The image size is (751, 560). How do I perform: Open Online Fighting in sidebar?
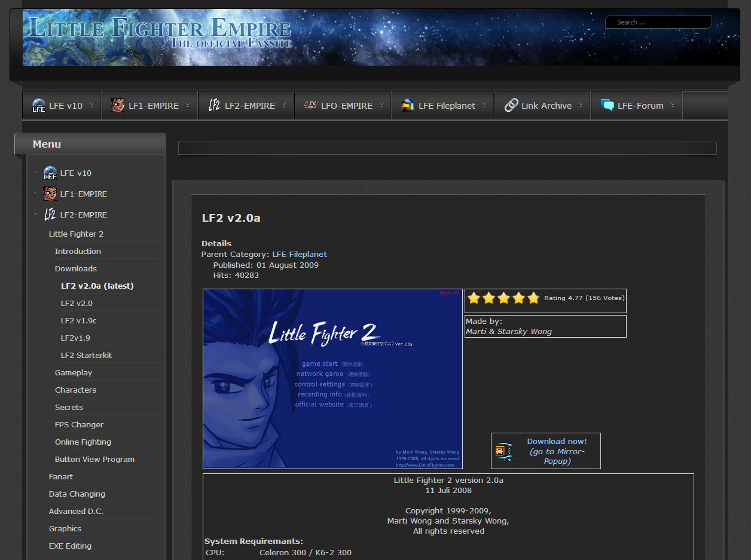pyautogui.click(x=83, y=442)
